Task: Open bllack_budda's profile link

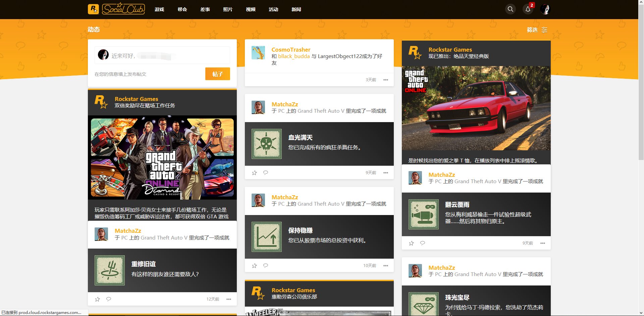Action: click(x=293, y=56)
